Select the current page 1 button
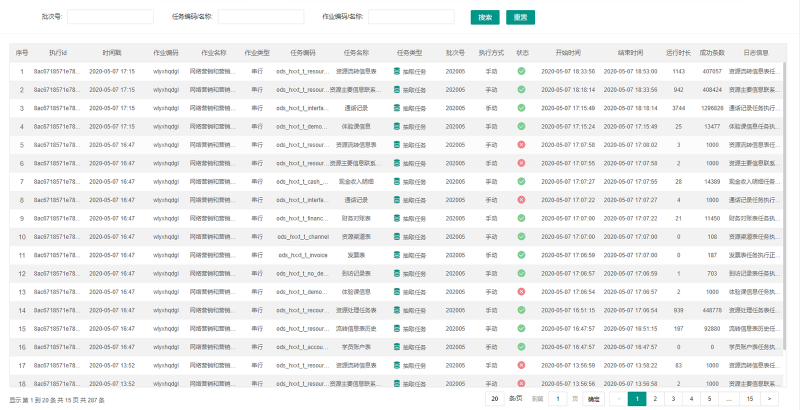 pos(637,399)
